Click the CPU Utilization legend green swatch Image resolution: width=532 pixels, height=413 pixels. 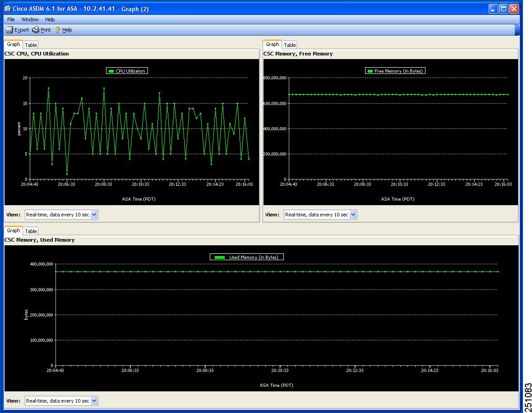[111, 71]
